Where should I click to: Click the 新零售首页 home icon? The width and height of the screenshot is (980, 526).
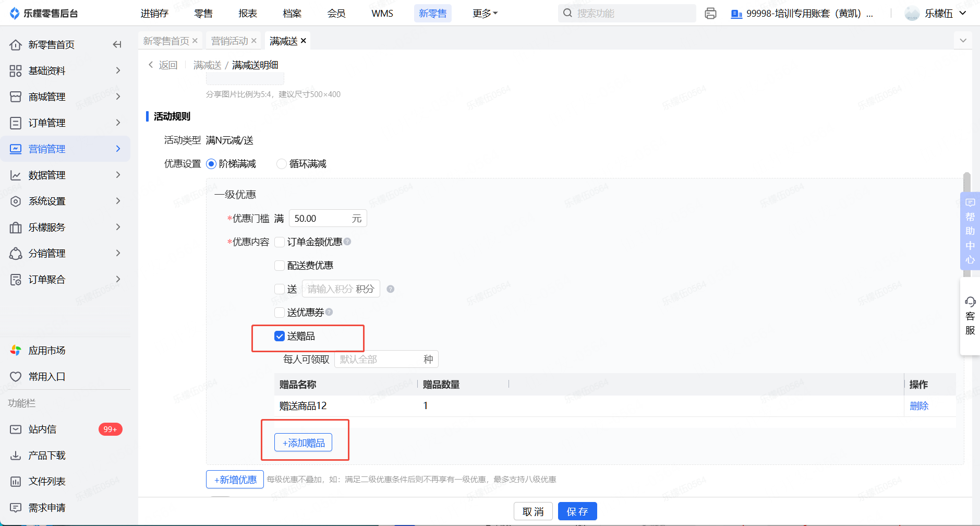(16, 45)
